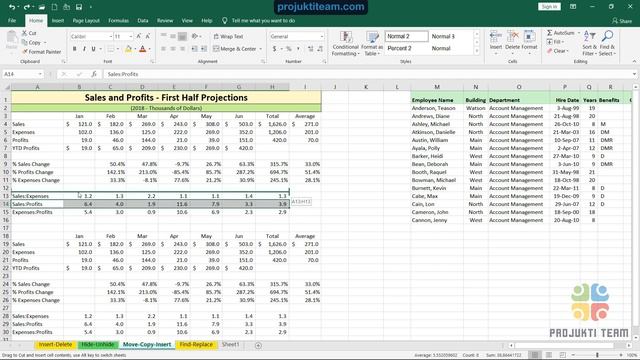Select the Percent 2 cell style

click(407, 48)
